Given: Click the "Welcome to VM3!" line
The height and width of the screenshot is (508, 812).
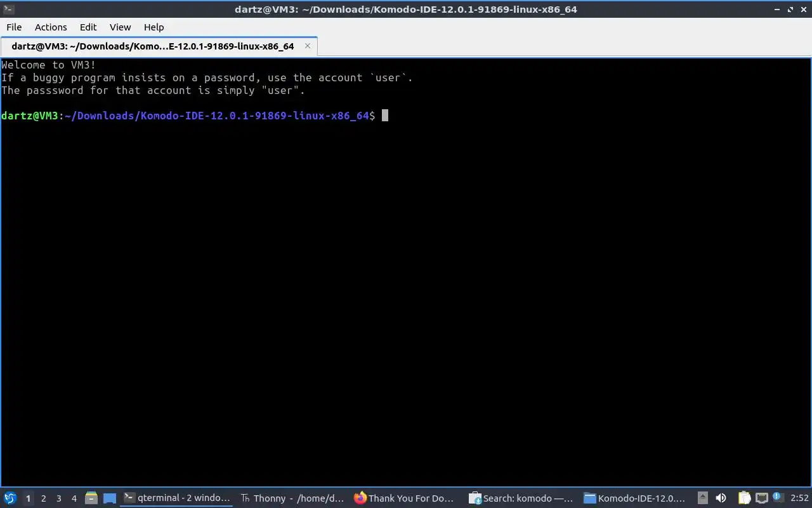Looking at the screenshot, I should pos(48,65).
